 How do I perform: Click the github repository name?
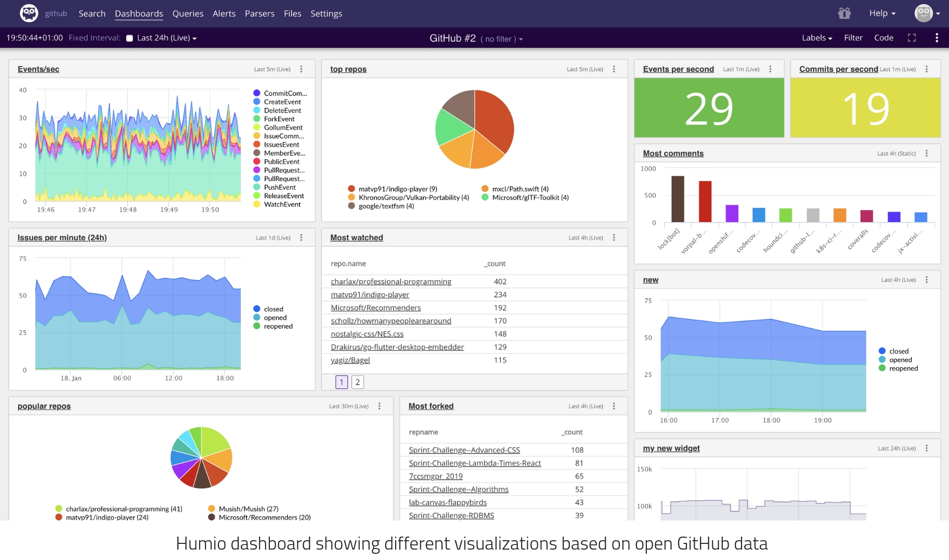[56, 14]
